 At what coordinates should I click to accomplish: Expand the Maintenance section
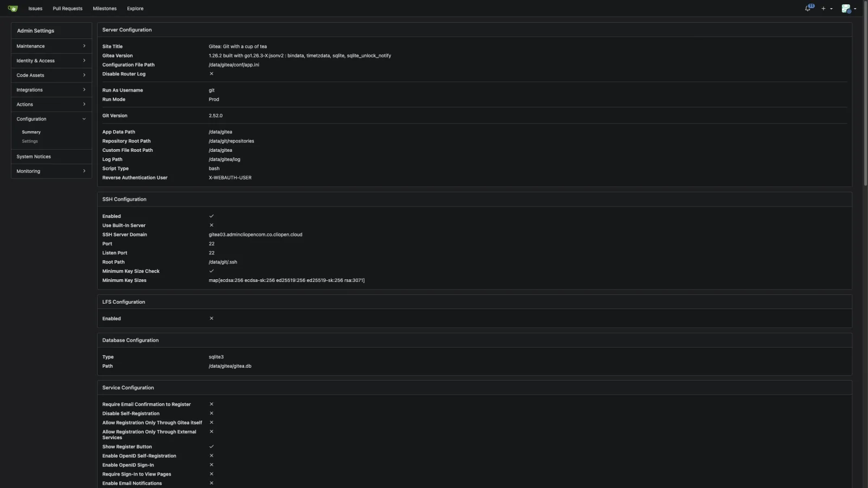tap(51, 46)
